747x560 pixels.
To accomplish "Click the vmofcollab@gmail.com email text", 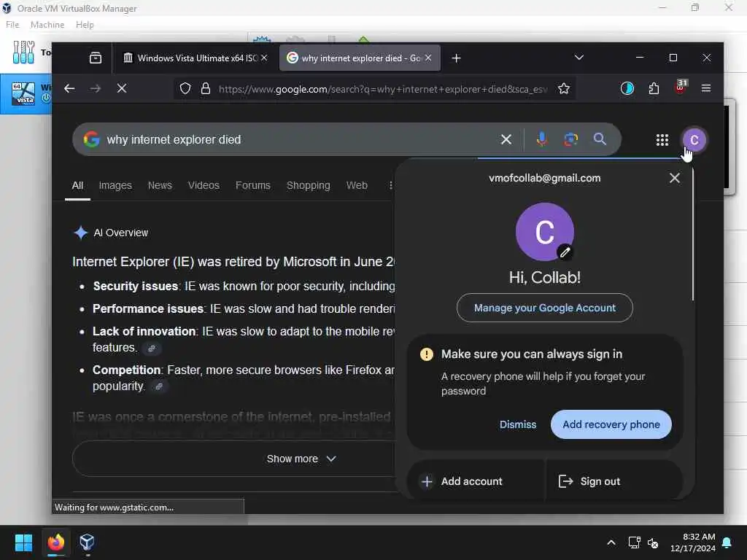I will click(x=544, y=178).
